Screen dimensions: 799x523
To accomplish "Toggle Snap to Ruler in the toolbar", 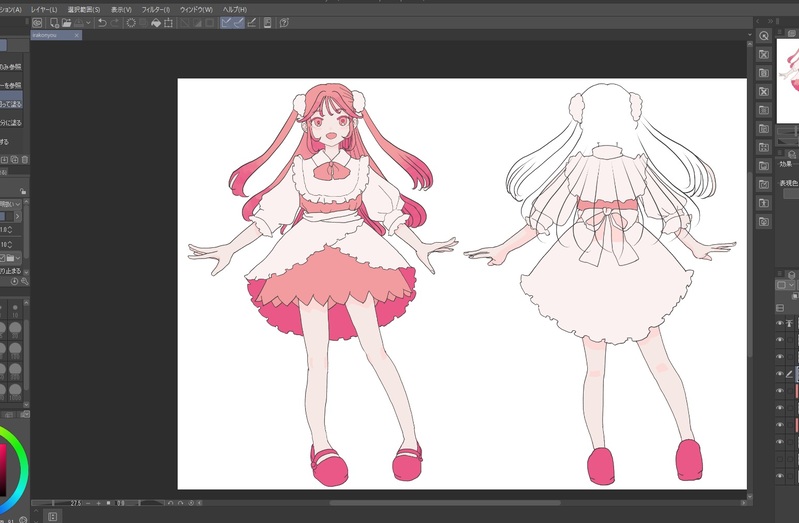I will 226,22.
